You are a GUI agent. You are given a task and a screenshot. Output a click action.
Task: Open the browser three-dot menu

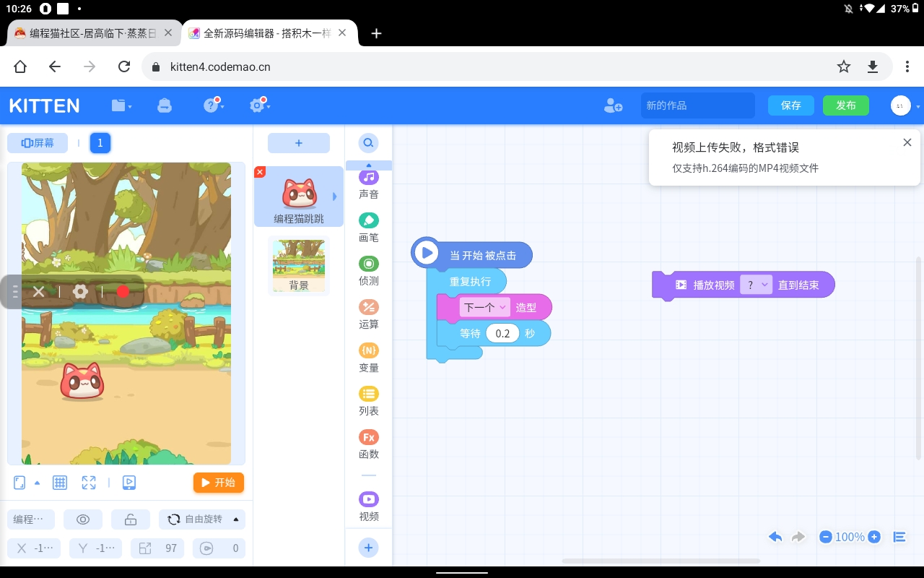click(907, 66)
